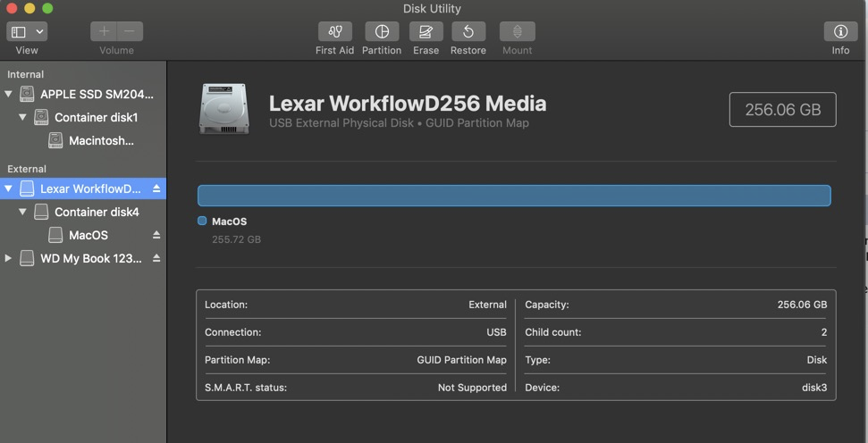Collapse Container disk1 tree
Image resolution: width=868 pixels, height=443 pixels.
point(22,117)
